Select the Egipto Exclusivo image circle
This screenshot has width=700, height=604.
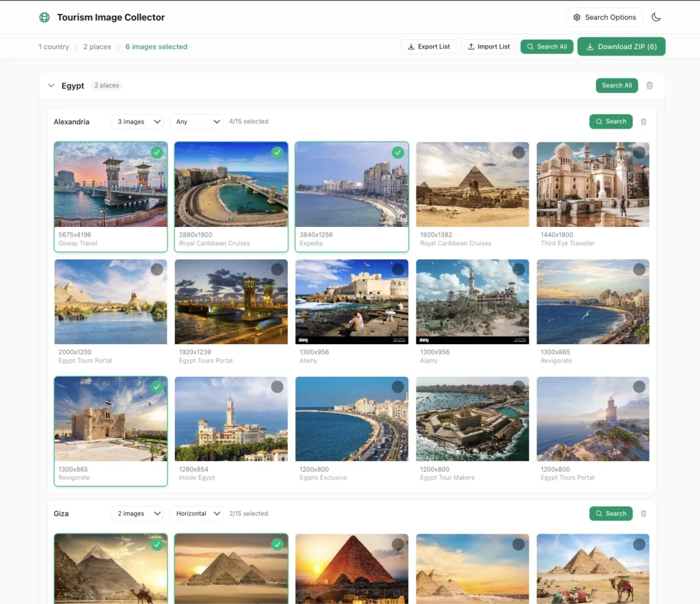[398, 387]
